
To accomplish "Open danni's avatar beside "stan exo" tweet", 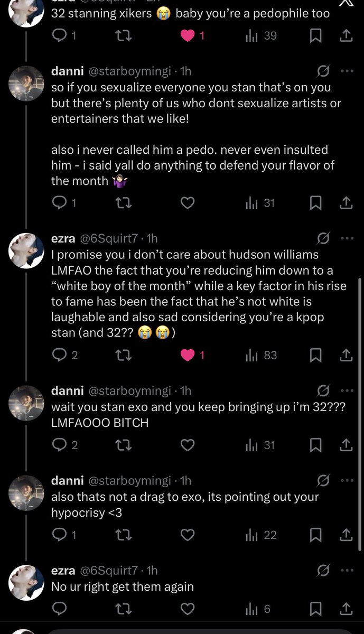I will 26,404.
